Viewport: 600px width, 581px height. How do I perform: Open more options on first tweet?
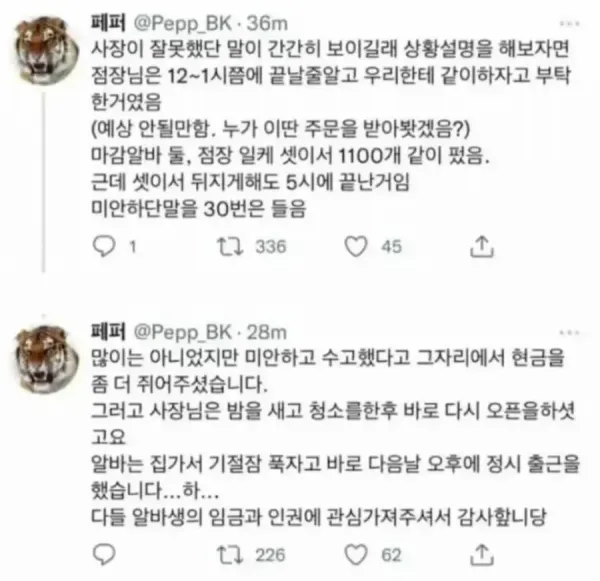[x=569, y=24]
